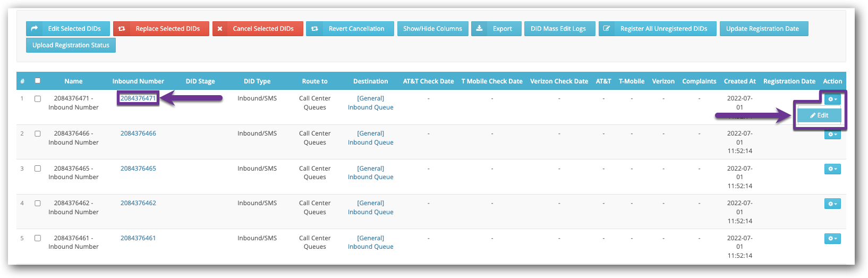Check the box for row 2084376465
This screenshot has width=868, height=278.
[x=38, y=169]
